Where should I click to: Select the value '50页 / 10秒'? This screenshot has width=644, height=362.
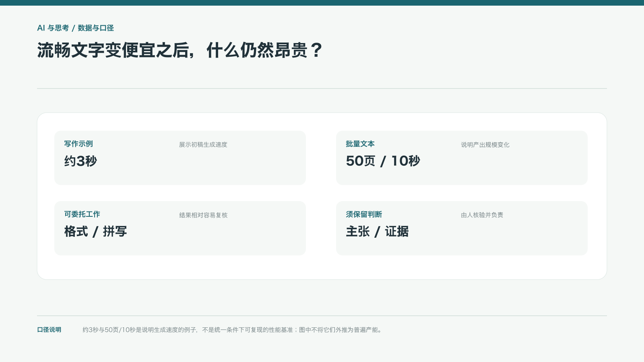coord(383,161)
